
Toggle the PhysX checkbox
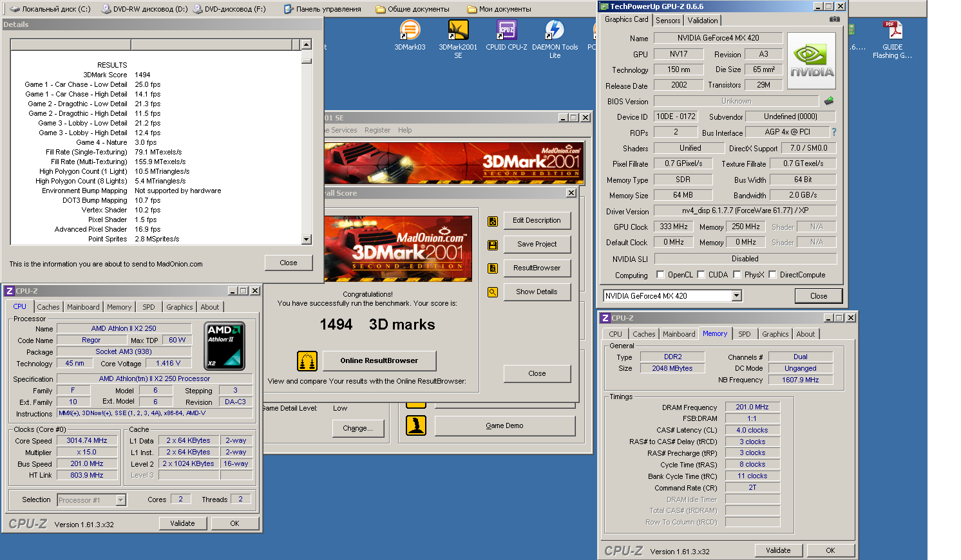[737, 275]
